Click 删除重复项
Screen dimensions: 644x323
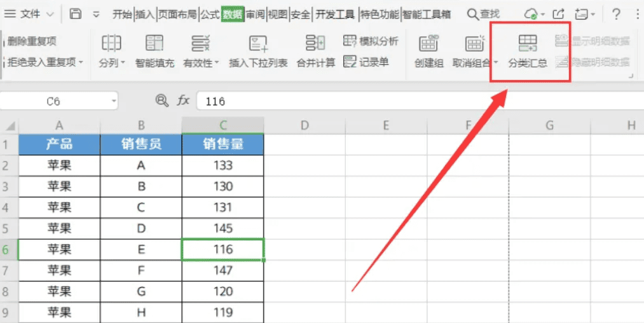pos(32,41)
